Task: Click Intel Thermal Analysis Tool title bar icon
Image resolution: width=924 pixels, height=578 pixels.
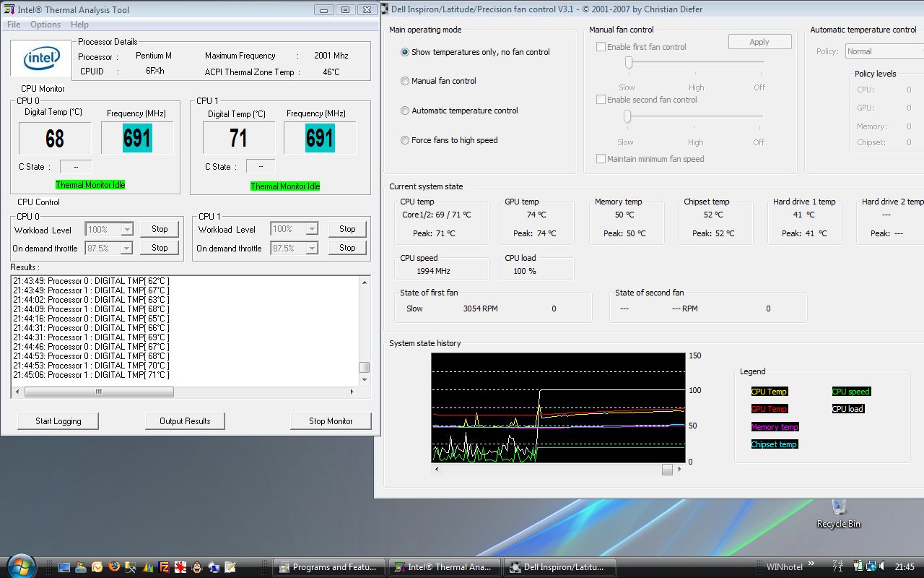Action: tap(9, 10)
